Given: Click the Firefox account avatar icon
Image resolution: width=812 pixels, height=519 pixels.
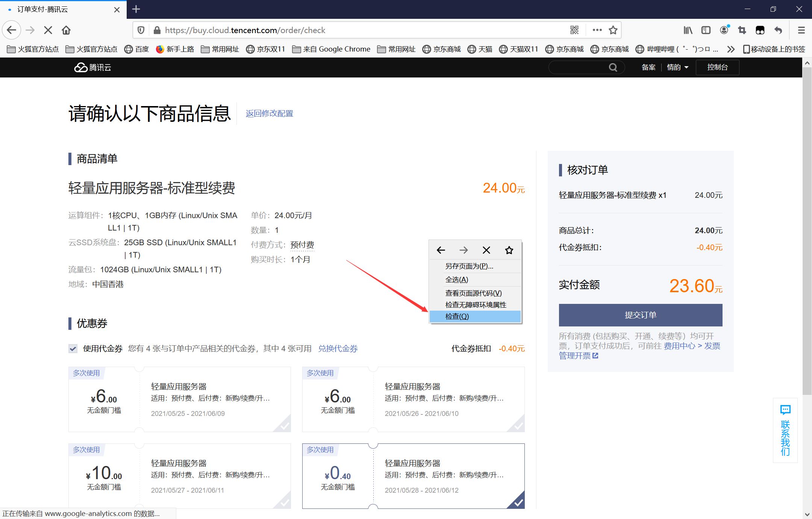Looking at the screenshot, I should click(x=724, y=30).
